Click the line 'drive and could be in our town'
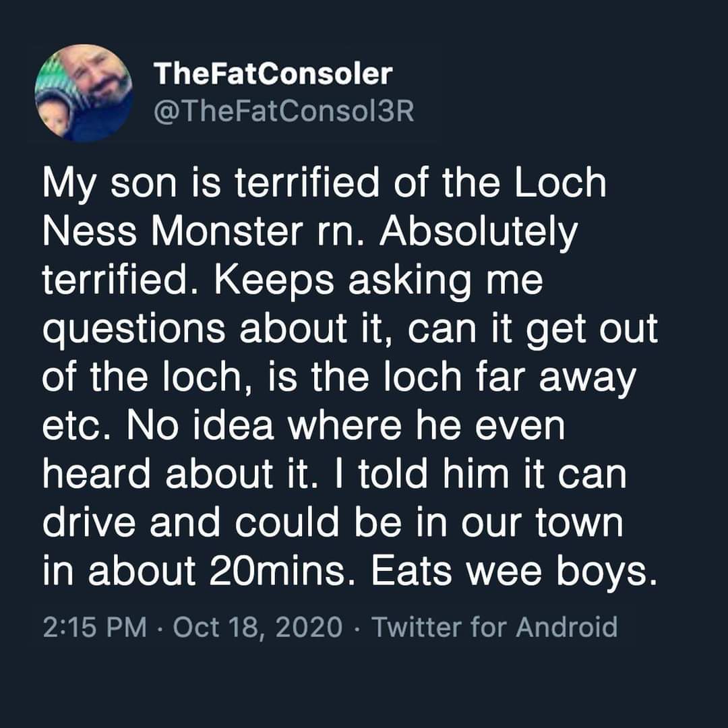This screenshot has width=728, height=728. click(333, 524)
